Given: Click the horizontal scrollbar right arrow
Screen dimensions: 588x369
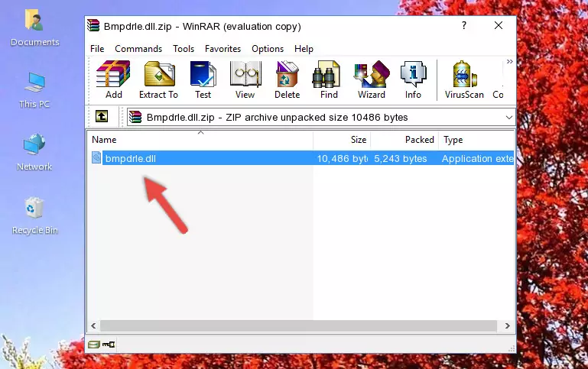Looking at the screenshot, I should [508, 326].
